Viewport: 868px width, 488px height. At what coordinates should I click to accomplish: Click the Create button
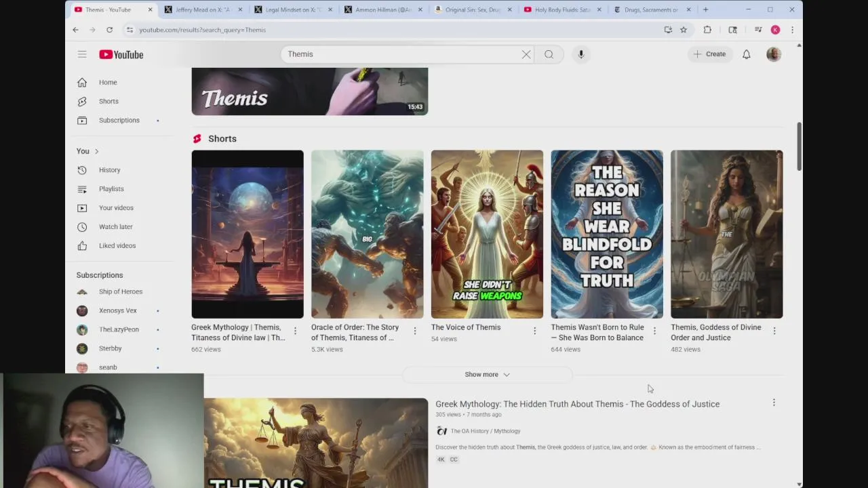(709, 54)
